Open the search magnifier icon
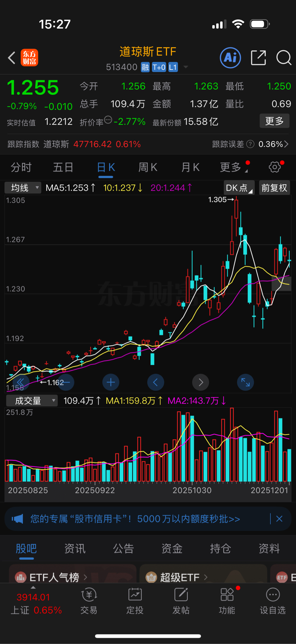Image resolution: width=296 pixels, height=644 pixels. pyautogui.click(x=284, y=58)
